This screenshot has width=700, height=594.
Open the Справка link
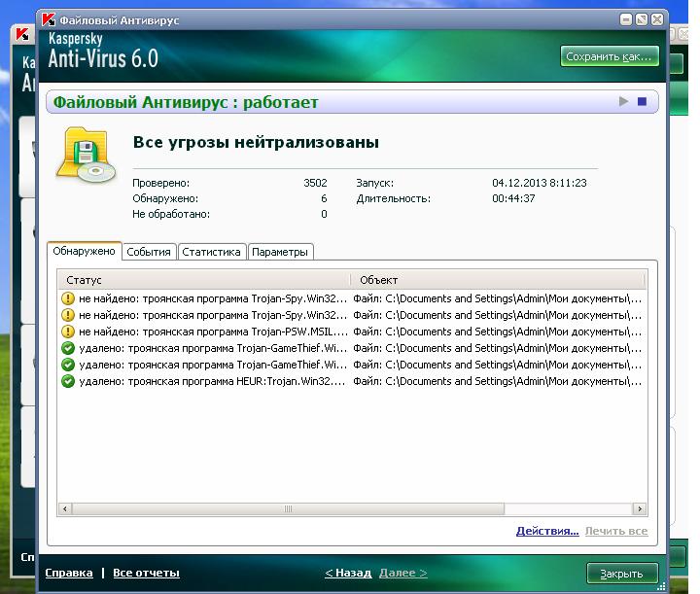[69, 573]
